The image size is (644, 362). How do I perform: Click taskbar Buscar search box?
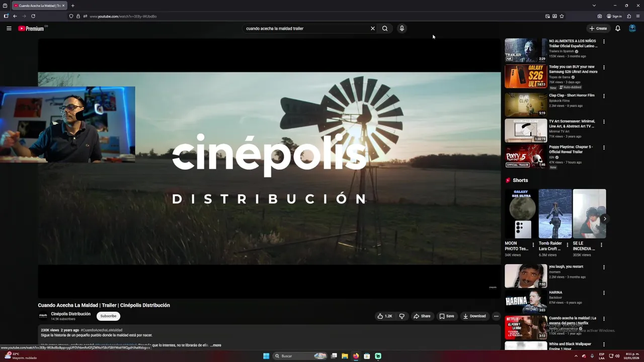(300, 356)
